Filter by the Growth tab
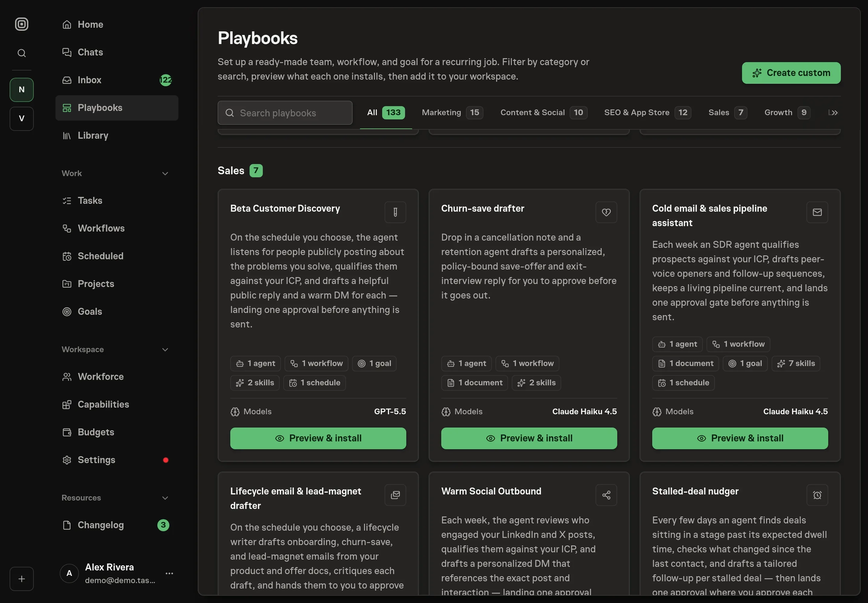The image size is (868, 603). [x=787, y=112]
